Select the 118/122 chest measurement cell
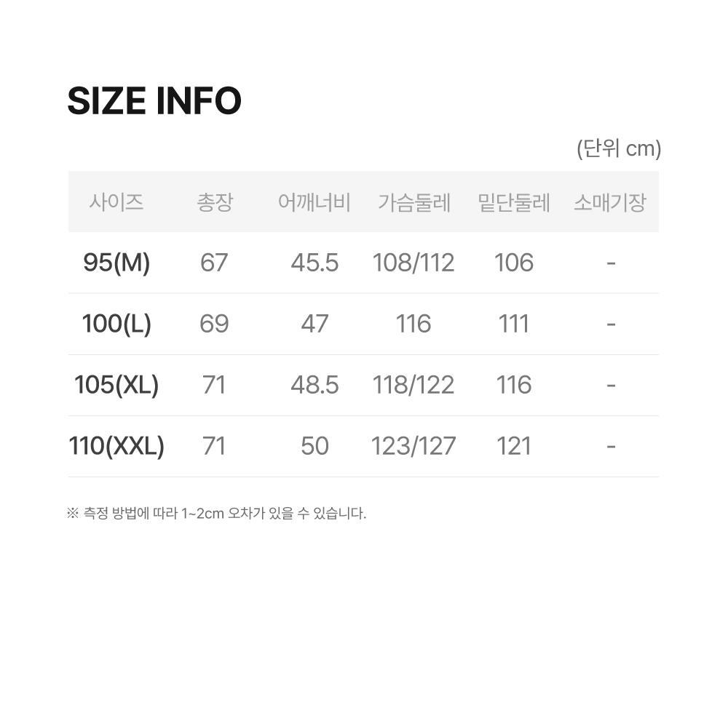The width and height of the screenshot is (728, 713). pos(414,385)
